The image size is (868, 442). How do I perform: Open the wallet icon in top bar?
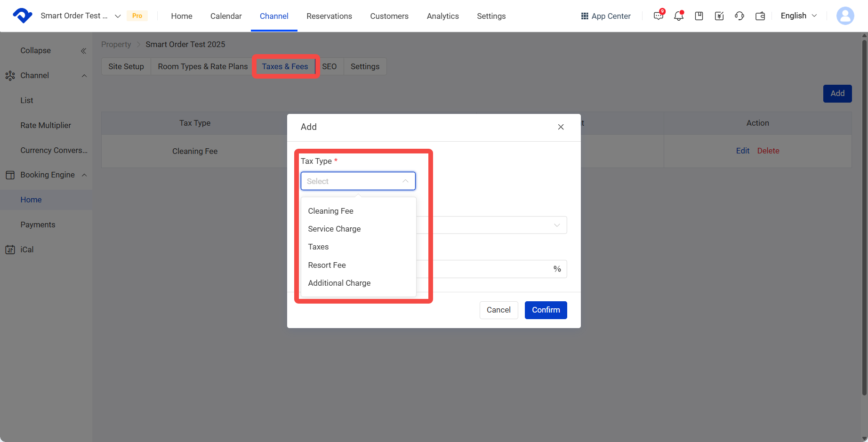(760, 16)
